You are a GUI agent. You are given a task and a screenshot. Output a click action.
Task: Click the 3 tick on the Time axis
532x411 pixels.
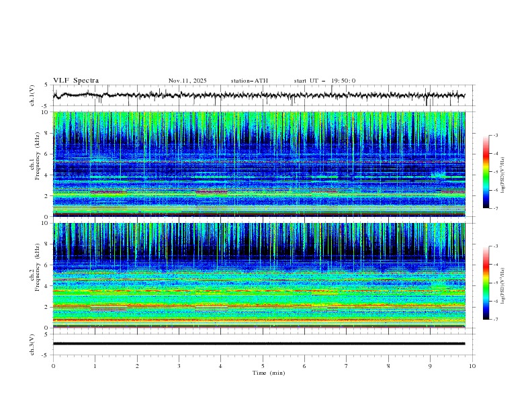[x=179, y=365]
